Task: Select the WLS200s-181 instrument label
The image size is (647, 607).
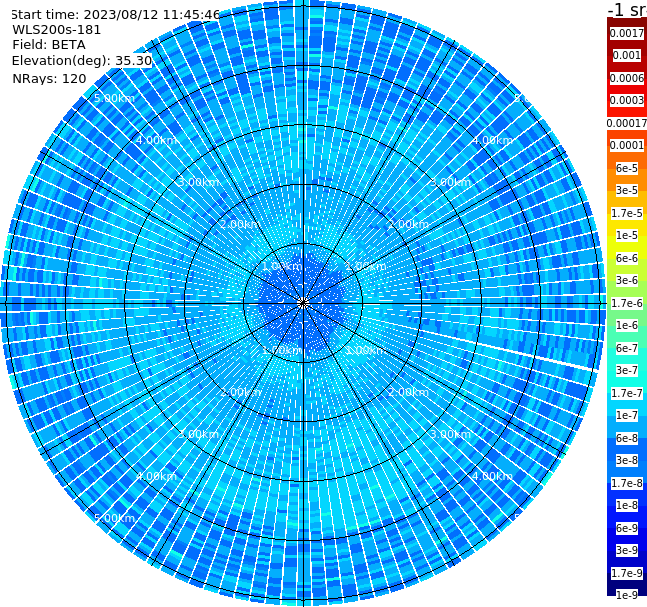Action: click(57, 30)
